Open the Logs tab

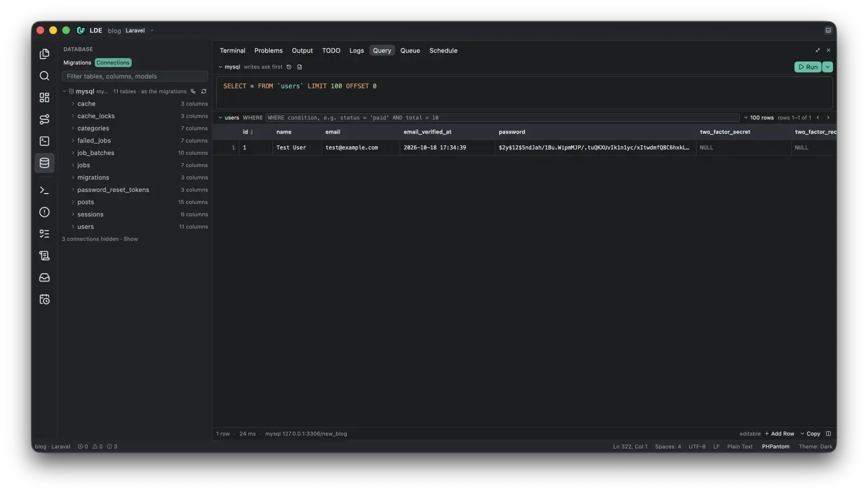(x=356, y=50)
